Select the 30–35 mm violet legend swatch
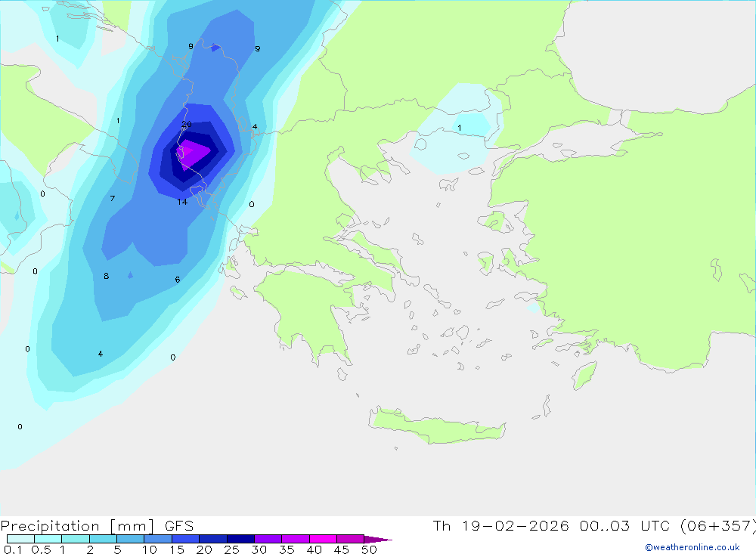This screenshot has height=554, width=756. [268, 539]
